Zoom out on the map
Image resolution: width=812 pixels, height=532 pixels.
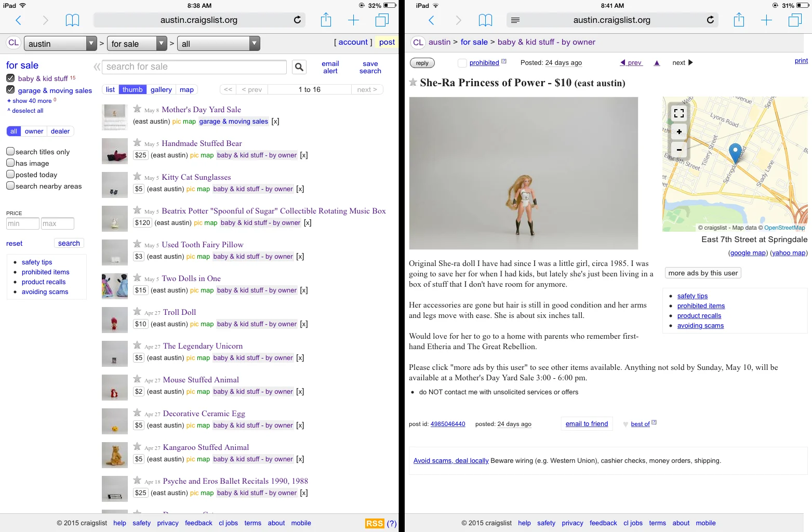coord(678,150)
